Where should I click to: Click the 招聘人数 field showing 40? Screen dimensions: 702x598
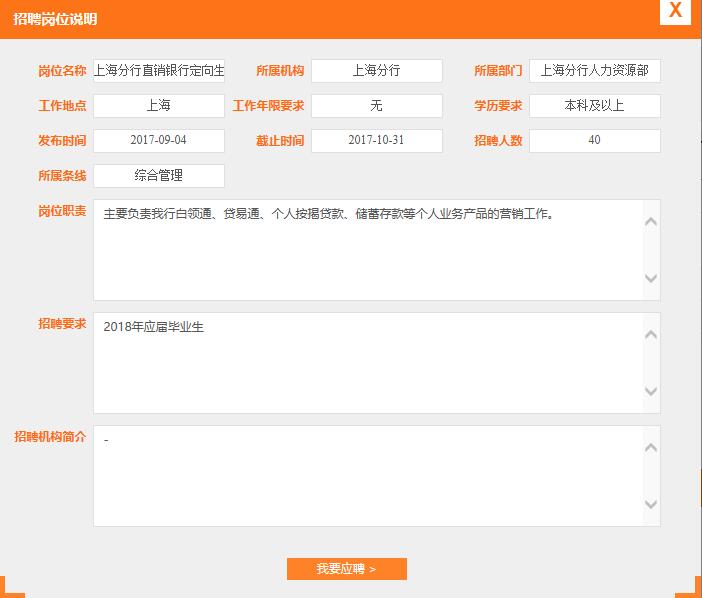click(594, 141)
